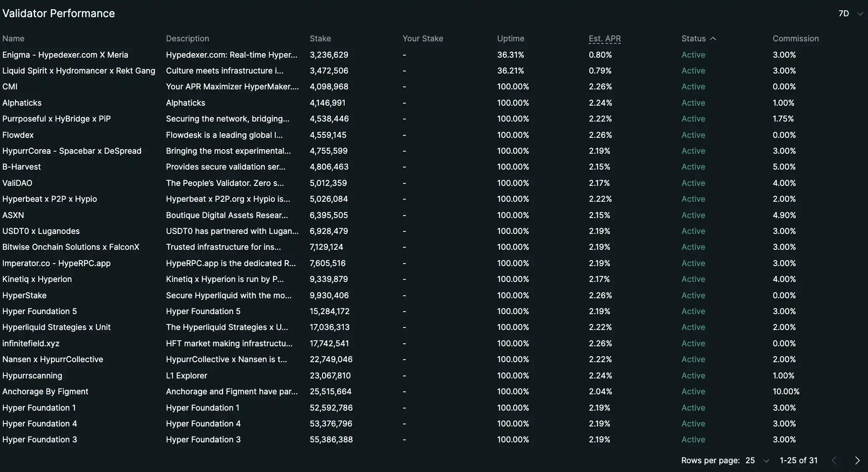This screenshot has width=868, height=472.
Task: Select the HyperStake validator row
Action: (x=434, y=295)
